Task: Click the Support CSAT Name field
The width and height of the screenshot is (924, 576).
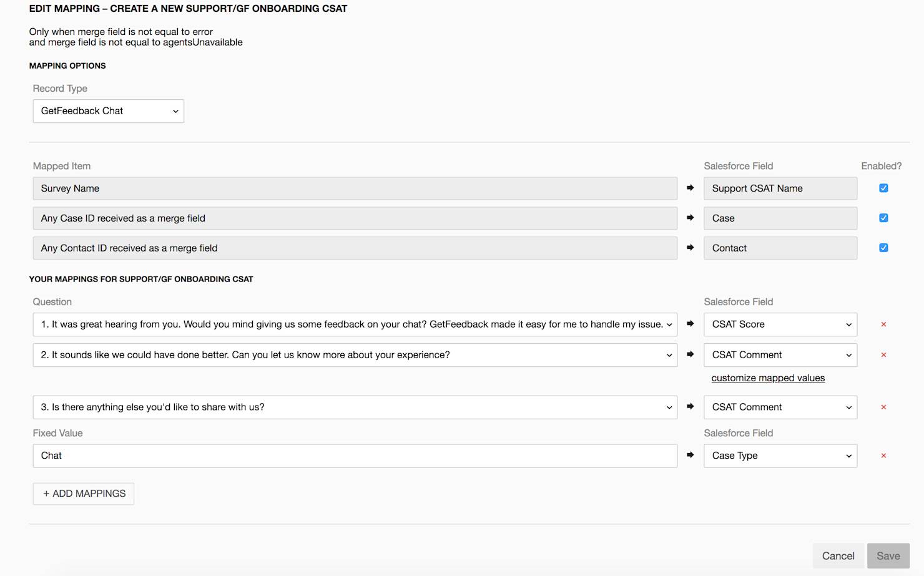Action: coord(780,188)
